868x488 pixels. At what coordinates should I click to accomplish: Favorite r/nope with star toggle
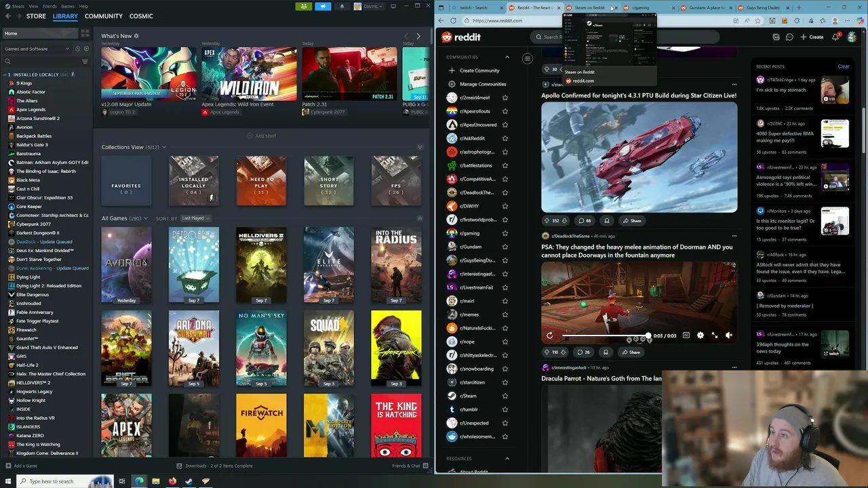tap(505, 342)
